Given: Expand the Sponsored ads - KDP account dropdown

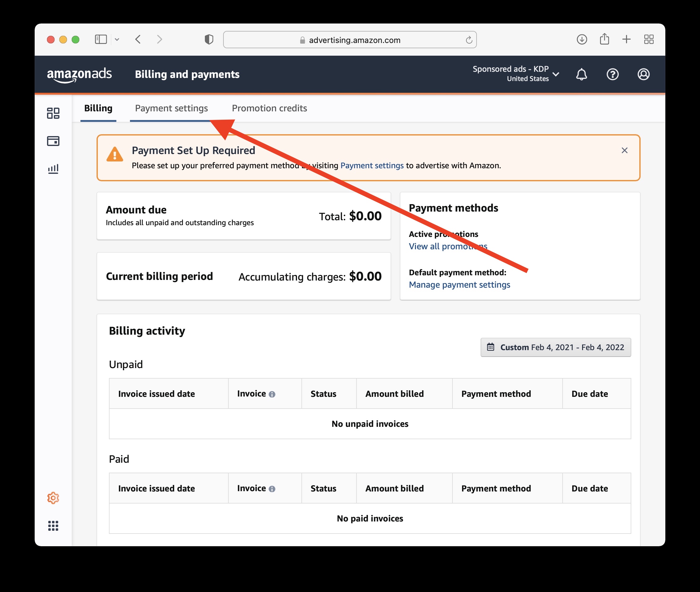Looking at the screenshot, I should [x=515, y=74].
